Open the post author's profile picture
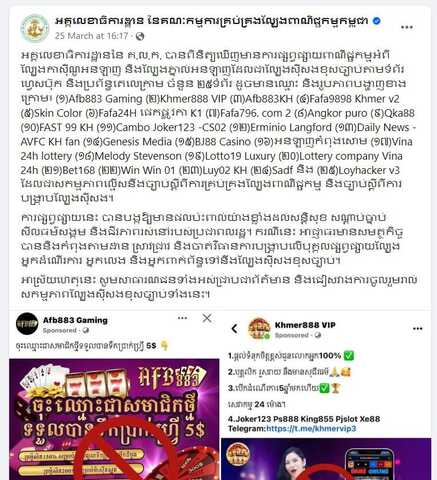 tap(35, 28)
